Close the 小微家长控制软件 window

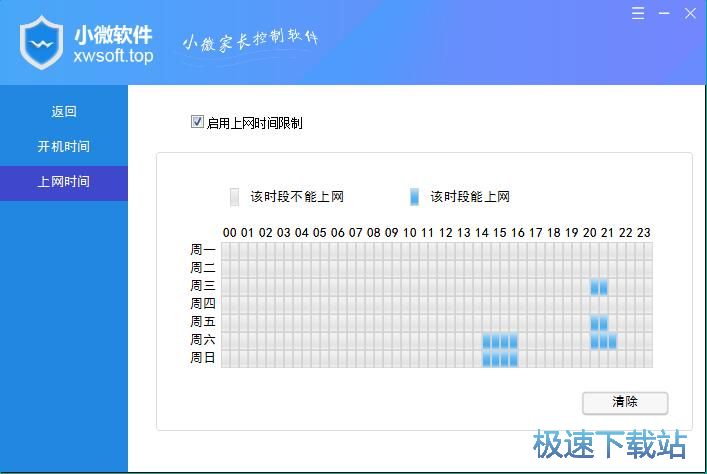pos(690,13)
